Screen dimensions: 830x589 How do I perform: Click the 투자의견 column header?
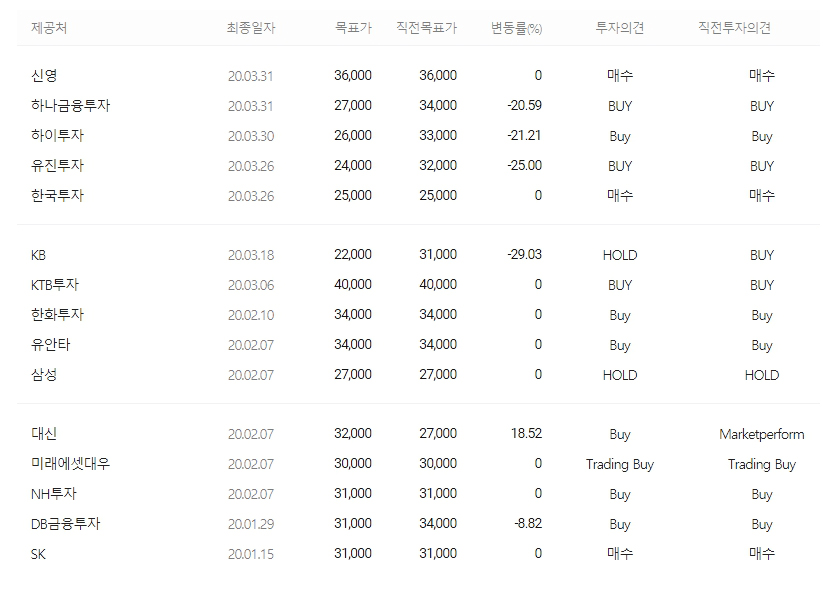tap(620, 28)
